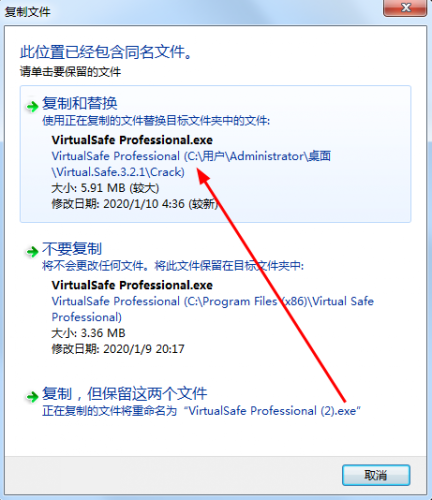This screenshot has height=500, width=432.
Task: Click VirtualSafe Professional.exe under 复制和替换
Action: coord(132,140)
